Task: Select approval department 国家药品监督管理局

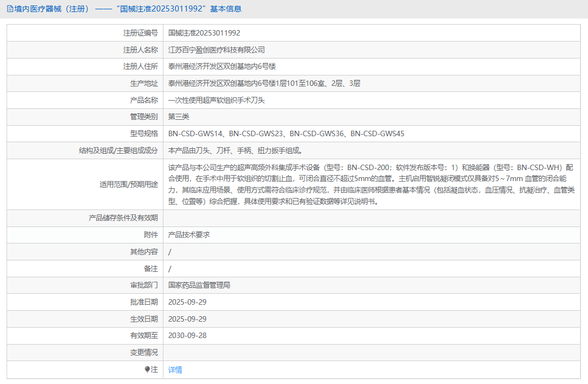Action: pyautogui.click(x=199, y=285)
